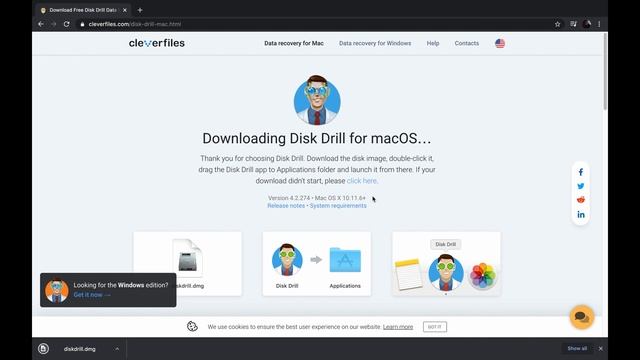Click Show all downloads
The image size is (640, 360).
click(577, 349)
